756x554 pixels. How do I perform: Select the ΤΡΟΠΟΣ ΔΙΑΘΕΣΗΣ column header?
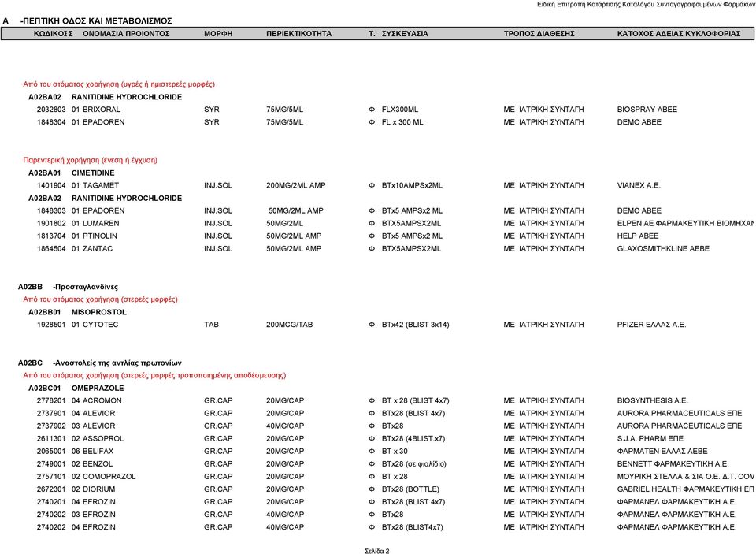click(539, 34)
